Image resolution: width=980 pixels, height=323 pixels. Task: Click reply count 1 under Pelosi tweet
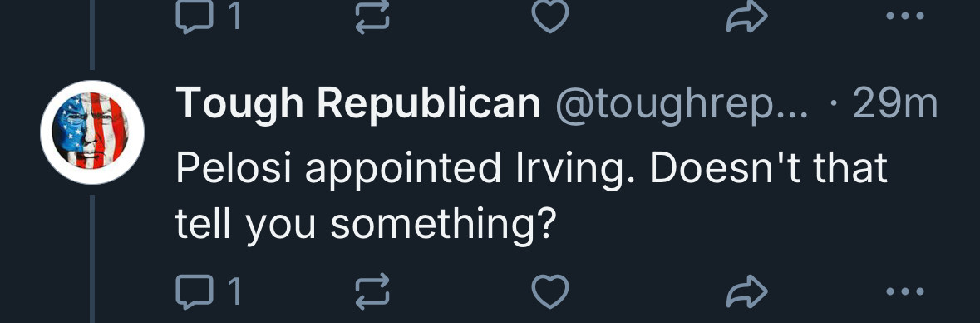click(x=234, y=291)
